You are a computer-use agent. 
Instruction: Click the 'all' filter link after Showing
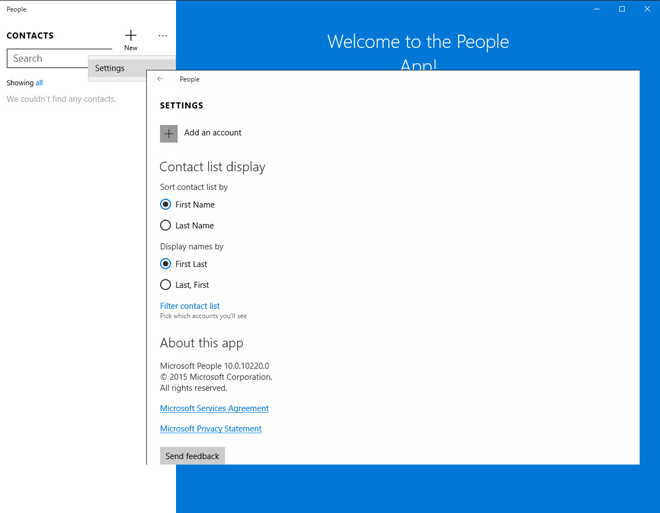39,83
